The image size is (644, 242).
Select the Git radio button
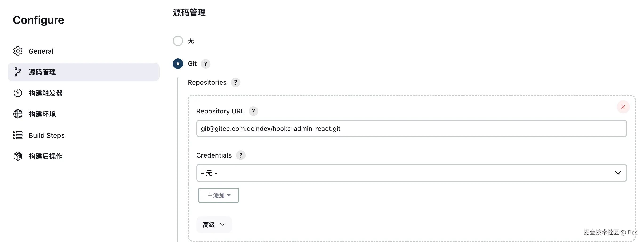(x=178, y=64)
